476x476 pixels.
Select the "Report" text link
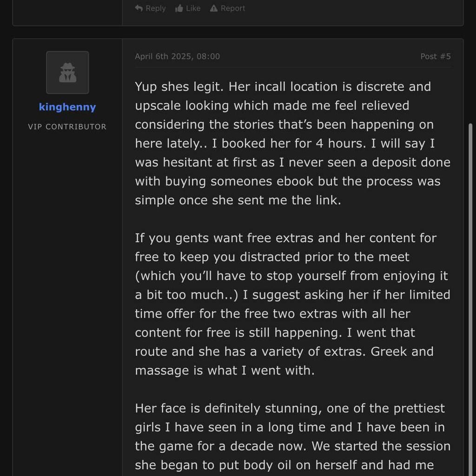click(x=233, y=8)
